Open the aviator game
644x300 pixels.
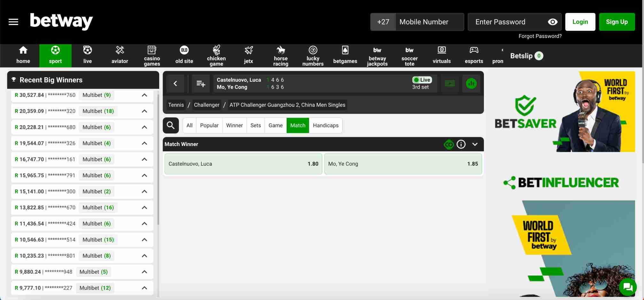(x=120, y=56)
